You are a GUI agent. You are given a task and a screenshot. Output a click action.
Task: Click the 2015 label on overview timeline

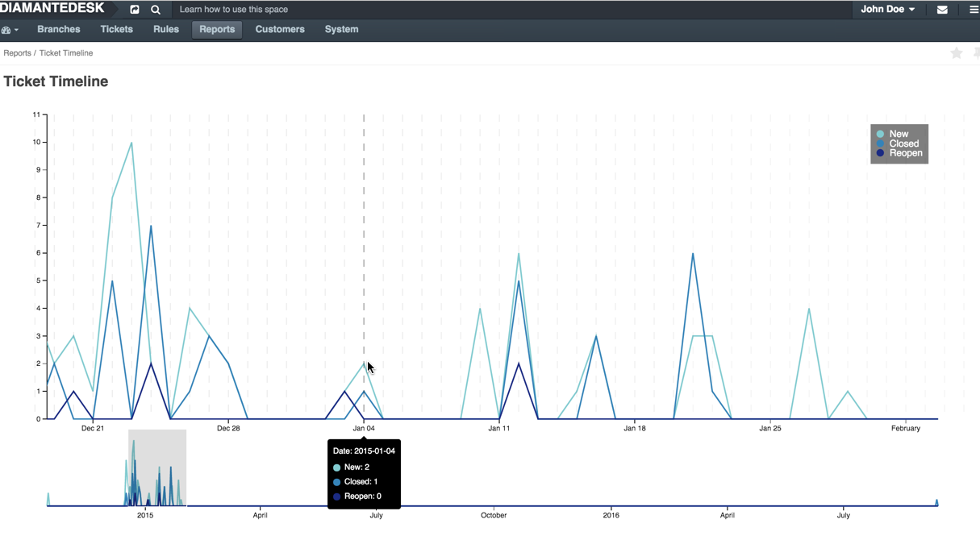click(145, 515)
